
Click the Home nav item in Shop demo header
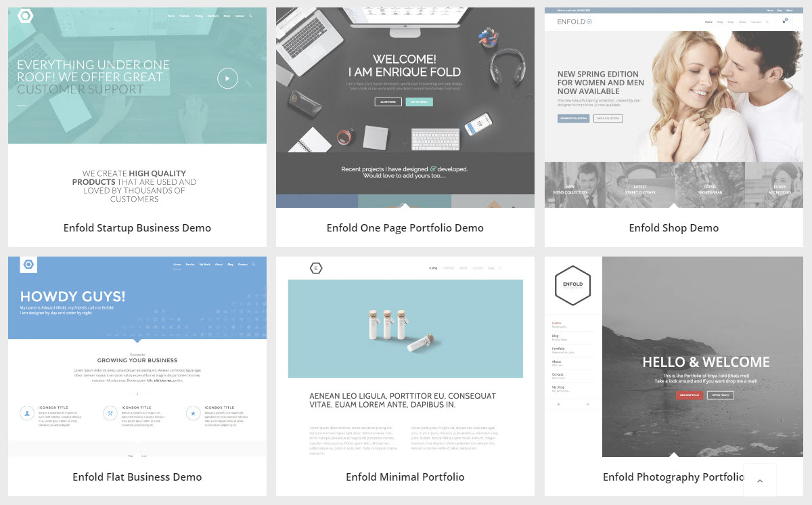[708, 22]
